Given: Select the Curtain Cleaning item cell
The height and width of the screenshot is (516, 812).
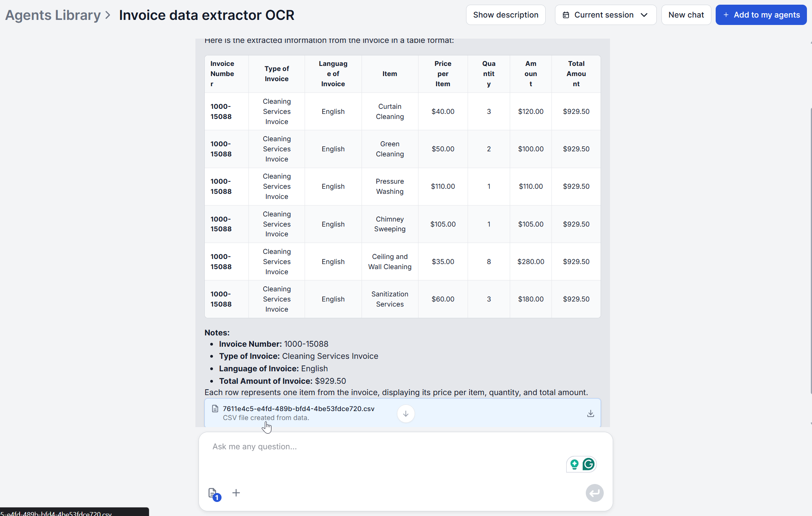Looking at the screenshot, I should click(390, 112).
